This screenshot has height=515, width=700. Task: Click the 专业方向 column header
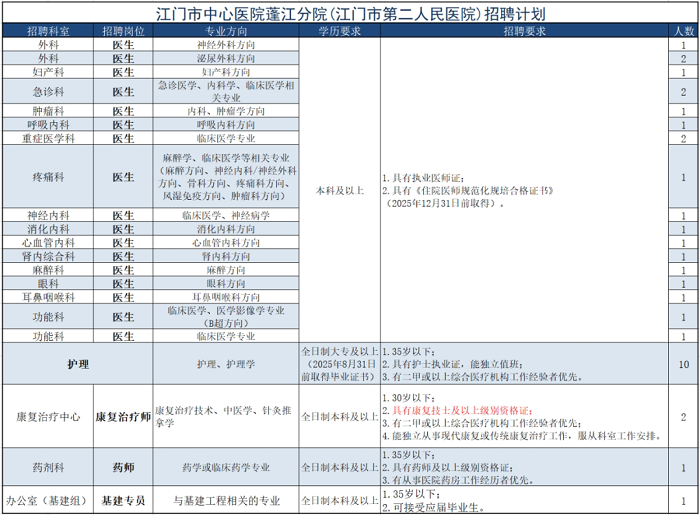click(226, 31)
